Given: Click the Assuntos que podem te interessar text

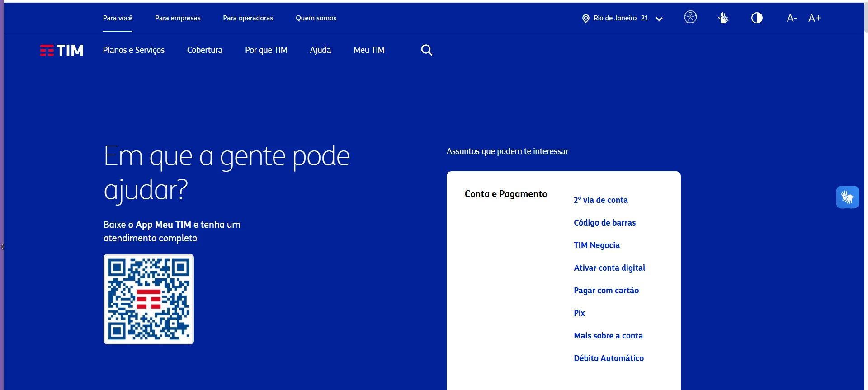Looking at the screenshot, I should click(508, 151).
